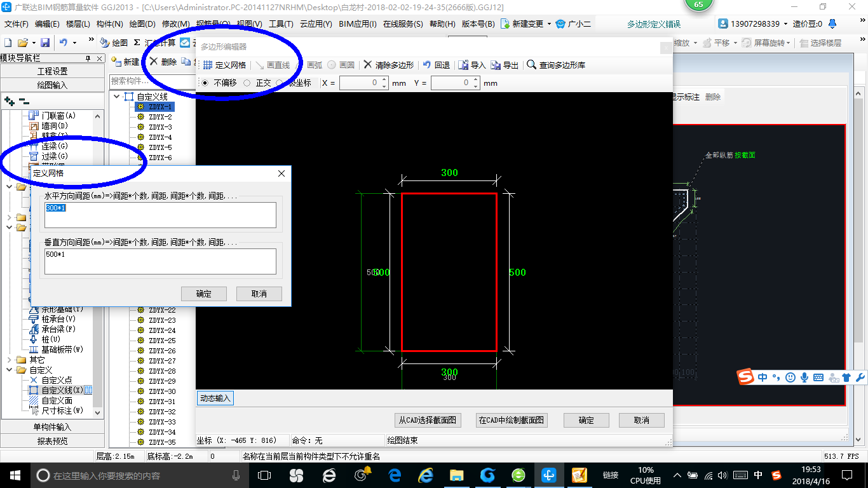Open the 楼层(L) menu
Image resolution: width=868 pixels, height=488 pixels.
click(x=78, y=24)
